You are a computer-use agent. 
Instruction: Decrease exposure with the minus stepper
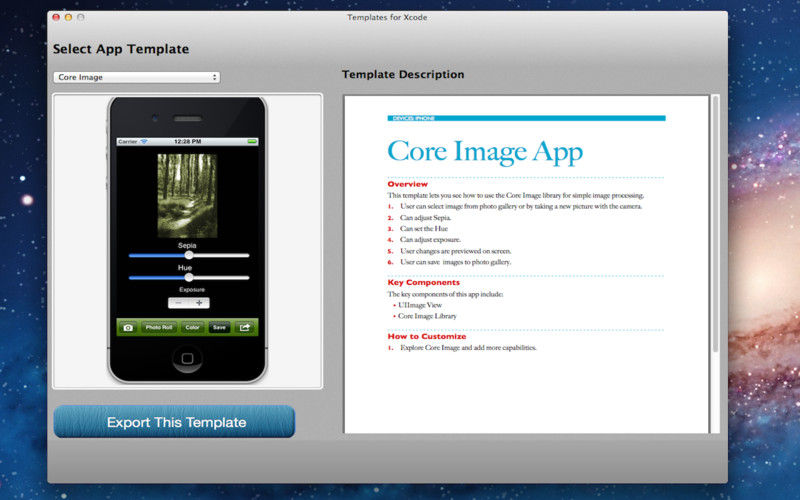[x=178, y=303]
